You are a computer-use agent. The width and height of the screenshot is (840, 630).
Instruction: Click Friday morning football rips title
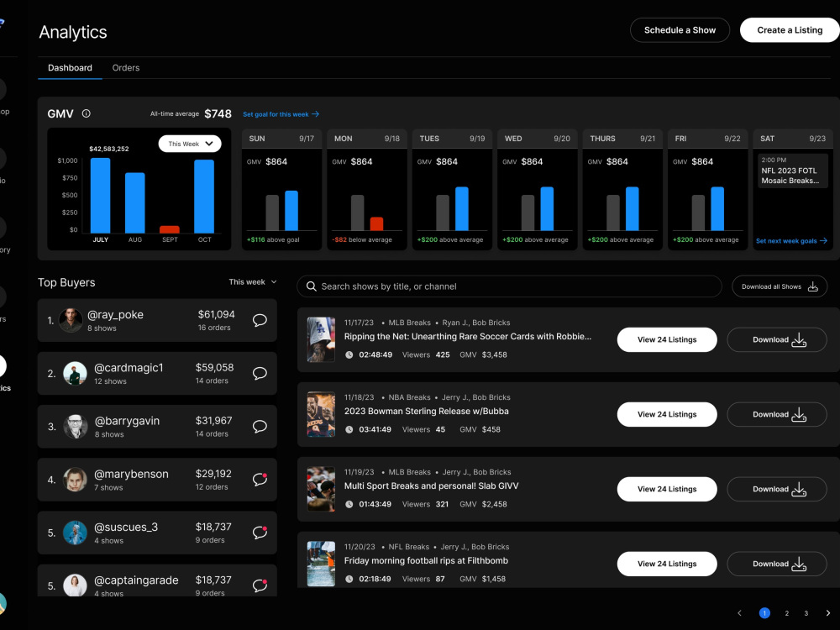click(426, 561)
